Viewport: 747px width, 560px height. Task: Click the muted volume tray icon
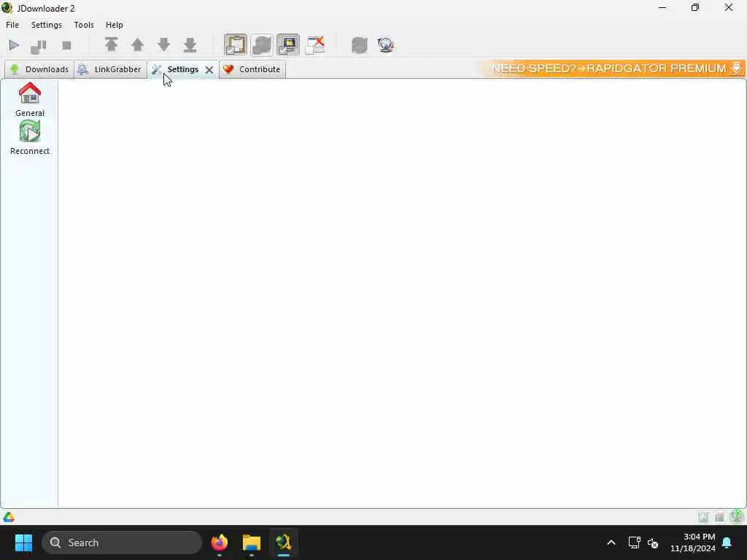click(653, 542)
